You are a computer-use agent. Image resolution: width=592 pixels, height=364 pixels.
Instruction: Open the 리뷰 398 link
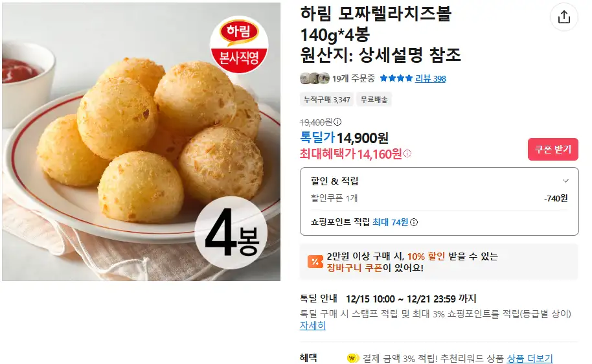431,78
